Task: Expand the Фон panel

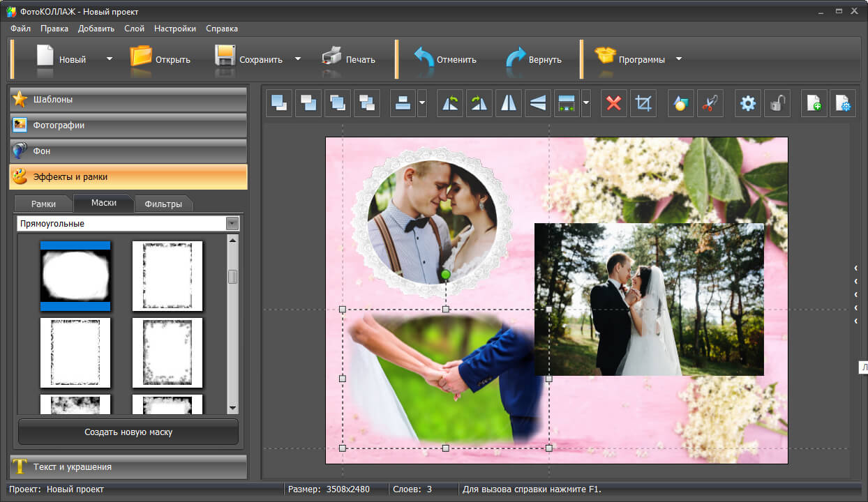Action: [128, 151]
